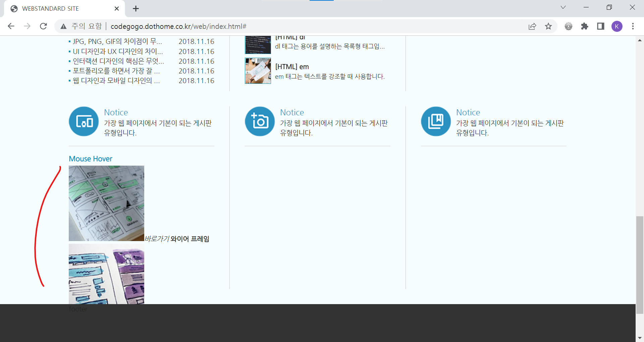
Task: Open the UI 디자인과 UX 디자인 article
Action: [x=118, y=51]
